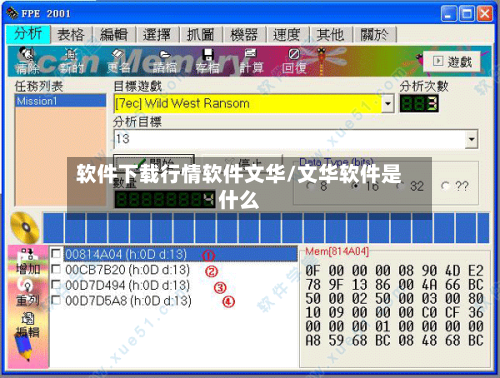The image size is (500, 378).
Task: Click the 數量 count LED display
Action: click(x=165, y=199)
